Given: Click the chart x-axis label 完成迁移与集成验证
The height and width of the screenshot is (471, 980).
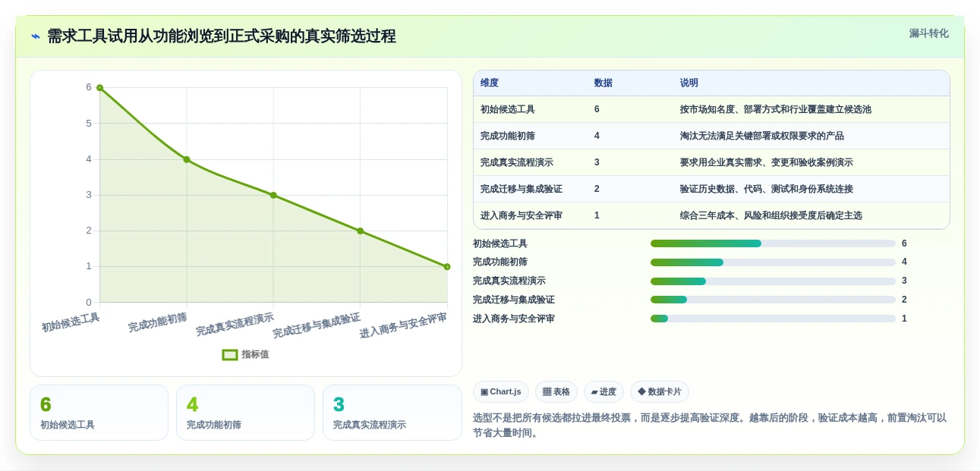Looking at the screenshot, I should pos(317,325).
